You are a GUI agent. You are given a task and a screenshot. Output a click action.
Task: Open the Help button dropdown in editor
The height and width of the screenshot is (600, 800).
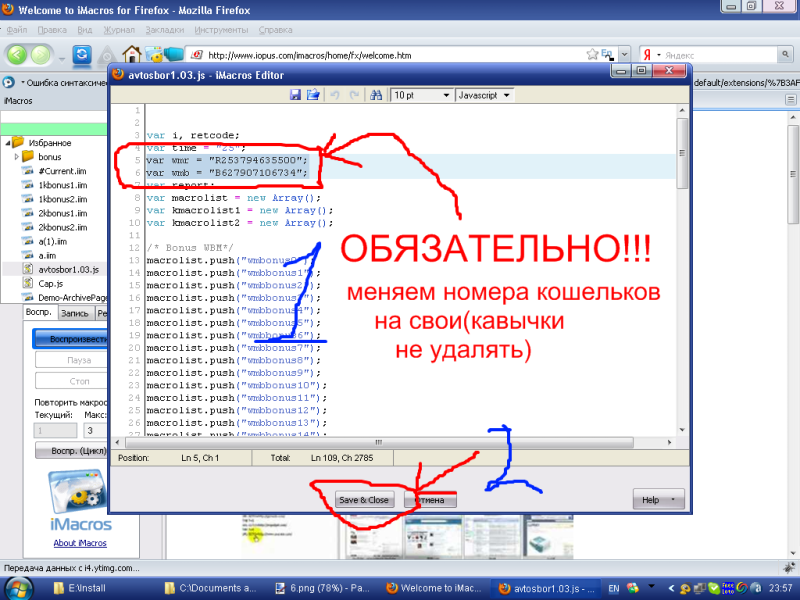(x=672, y=500)
